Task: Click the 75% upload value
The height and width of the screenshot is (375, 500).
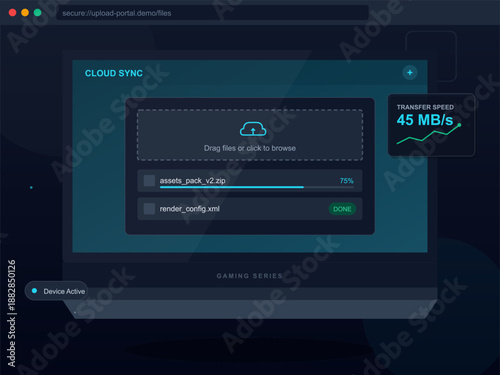Action: [346, 181]
